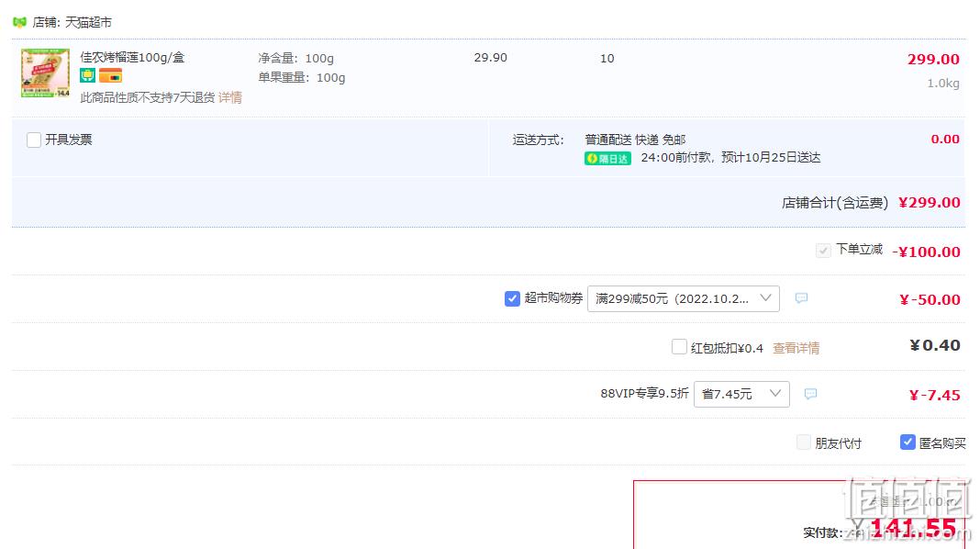Check the 朋友代付 checkbox

coord(804,443)
